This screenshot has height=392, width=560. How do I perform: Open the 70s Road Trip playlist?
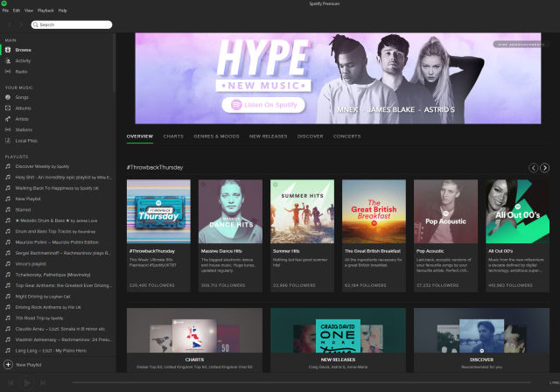coord(39,318)
